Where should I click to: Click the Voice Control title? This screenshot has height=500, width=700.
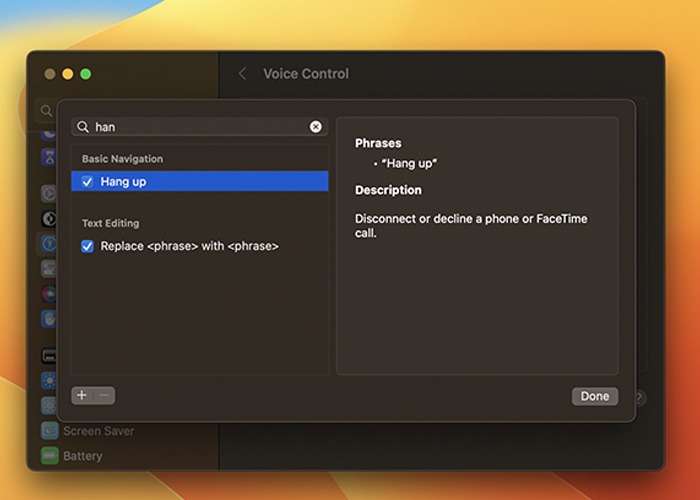(306, 74)
